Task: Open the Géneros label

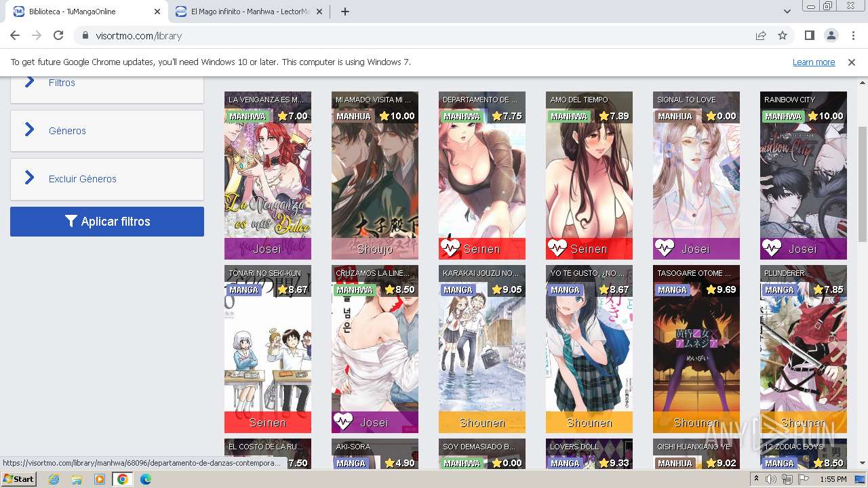Action: coord(67,131)
